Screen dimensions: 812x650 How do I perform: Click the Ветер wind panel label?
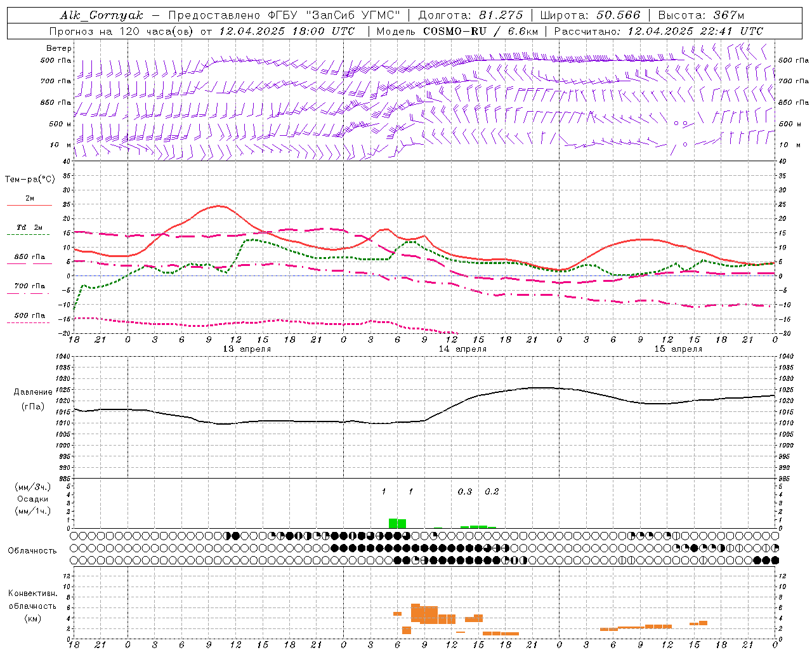click(59, 48)
